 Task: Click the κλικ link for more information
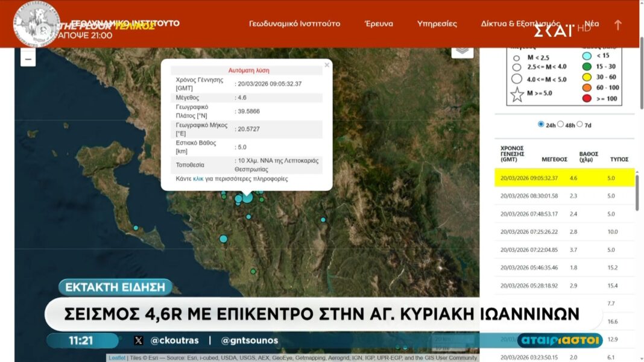198,179
